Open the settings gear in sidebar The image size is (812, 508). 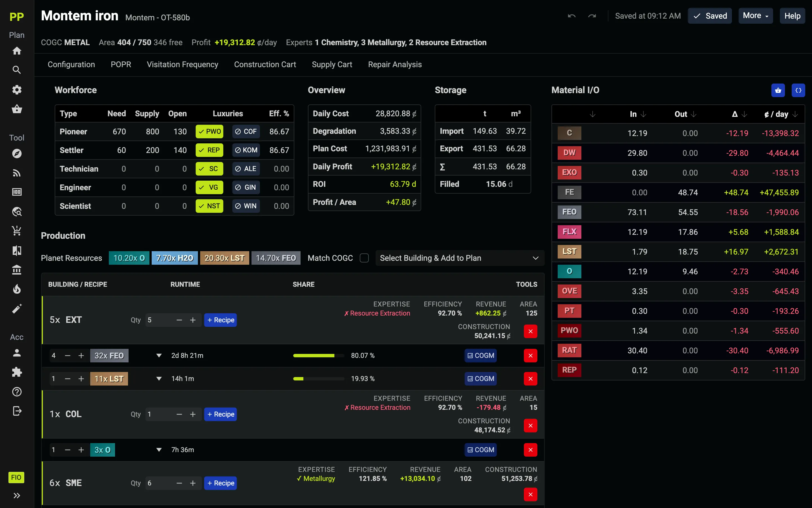coord(17,90)
